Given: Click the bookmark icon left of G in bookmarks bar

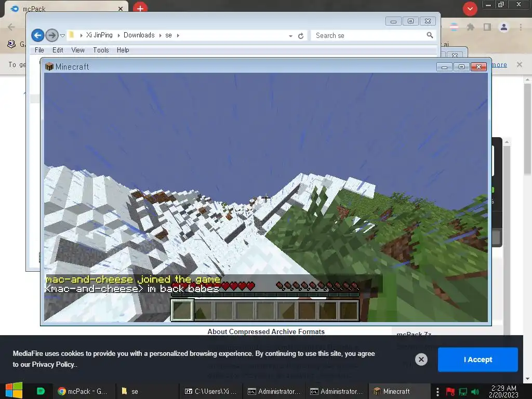Looking at the screenshot, I should tap(11, 44).
